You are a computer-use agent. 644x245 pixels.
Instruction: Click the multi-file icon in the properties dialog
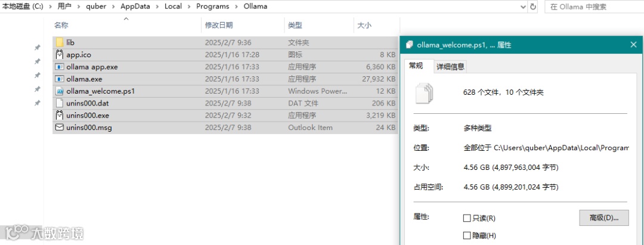425,93
